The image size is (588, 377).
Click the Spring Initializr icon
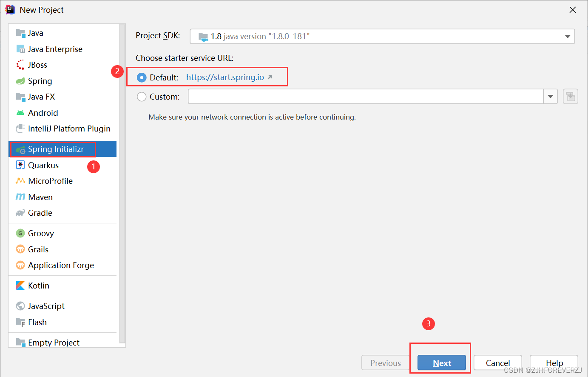(x=20, y=149)
